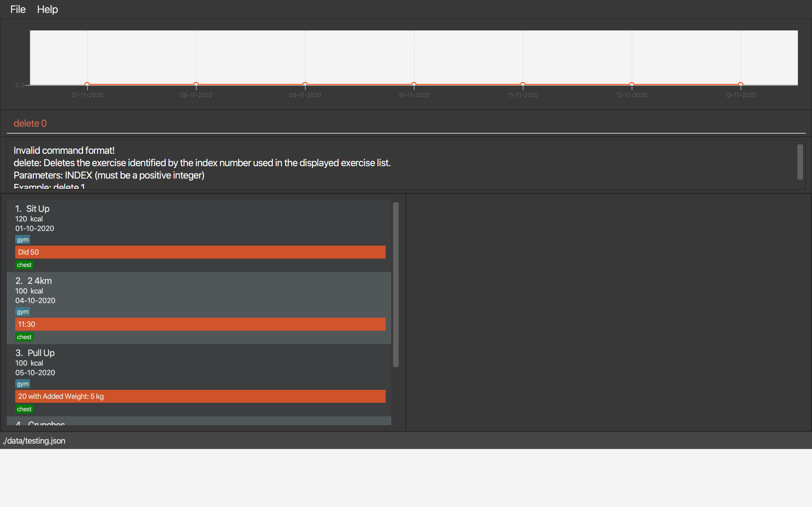Open the Help menu
812x507 pixels.
(x=47, y=9)
